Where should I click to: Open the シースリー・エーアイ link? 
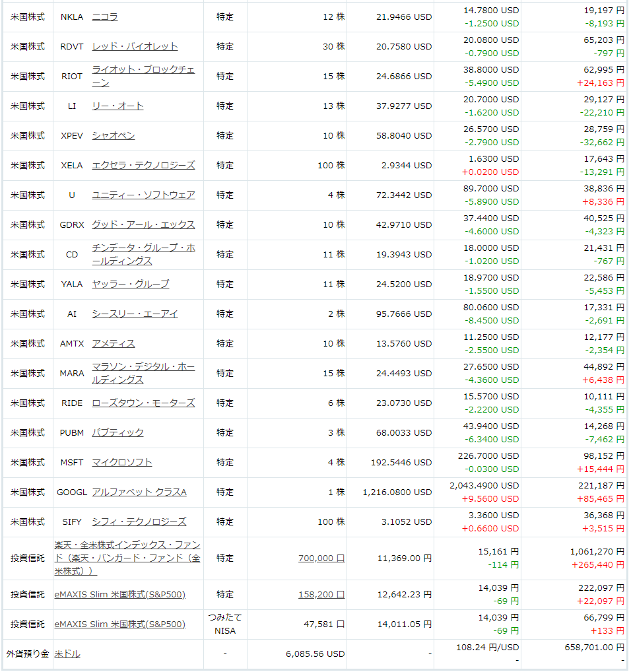135,314
